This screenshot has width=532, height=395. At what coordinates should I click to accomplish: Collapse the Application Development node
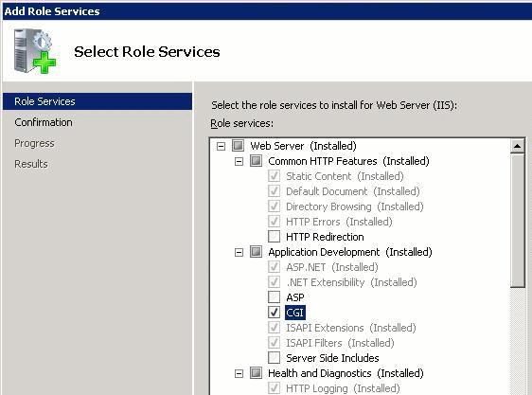point(239,252)
